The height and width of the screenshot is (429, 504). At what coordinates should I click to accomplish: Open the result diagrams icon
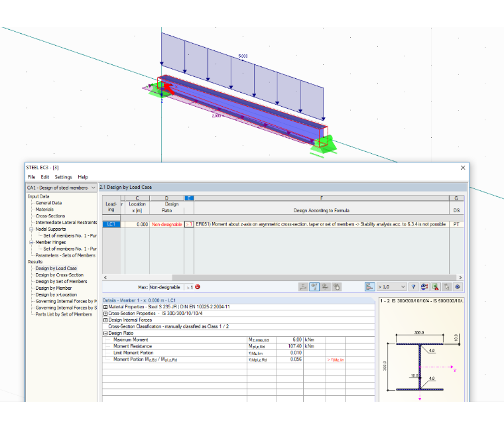pyautogui.click(x=424, y=287)
